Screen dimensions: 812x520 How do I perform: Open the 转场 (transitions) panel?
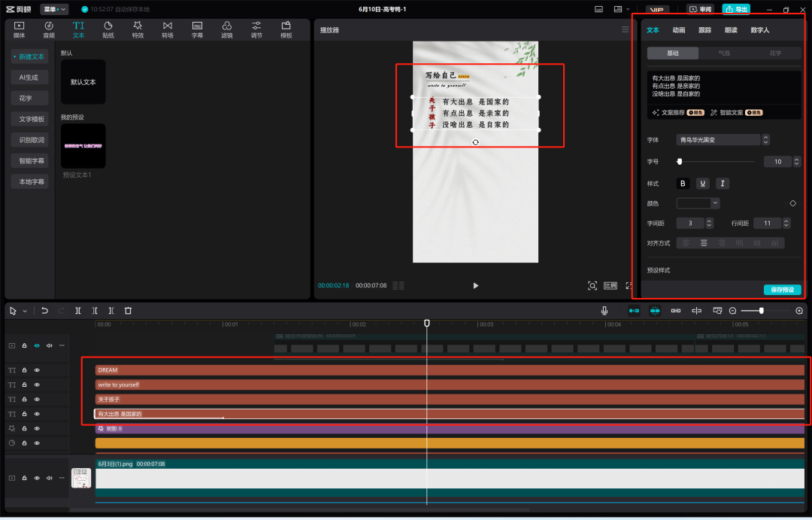167,29
